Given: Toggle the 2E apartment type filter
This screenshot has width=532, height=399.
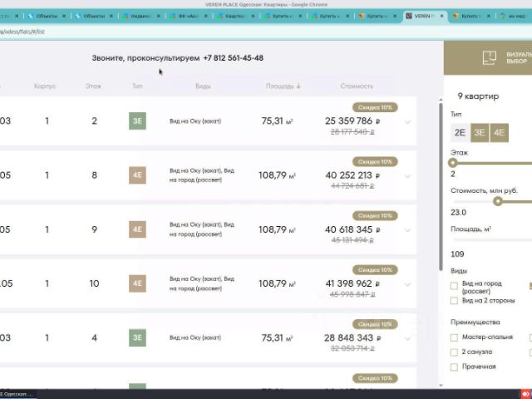Looking at the screenshot, I should (x=460, y=133).
